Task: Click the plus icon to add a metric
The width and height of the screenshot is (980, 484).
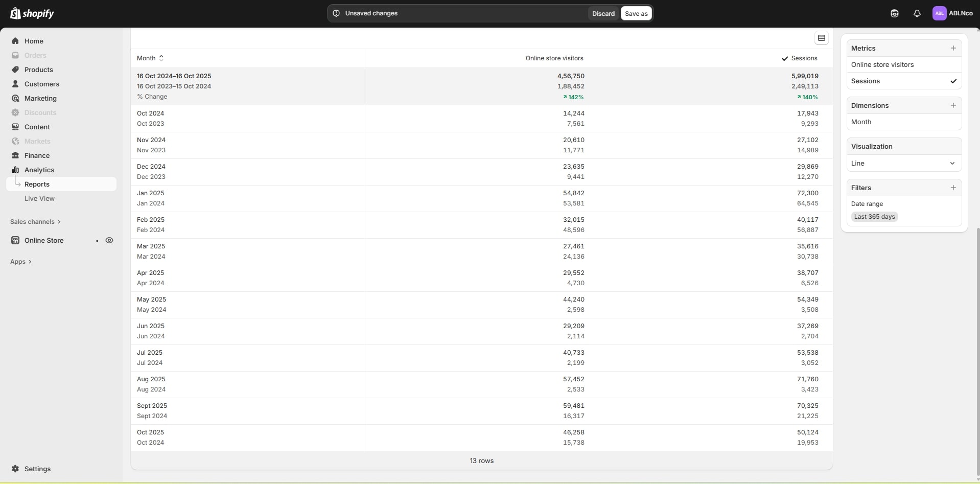Action: pos(953,48)
